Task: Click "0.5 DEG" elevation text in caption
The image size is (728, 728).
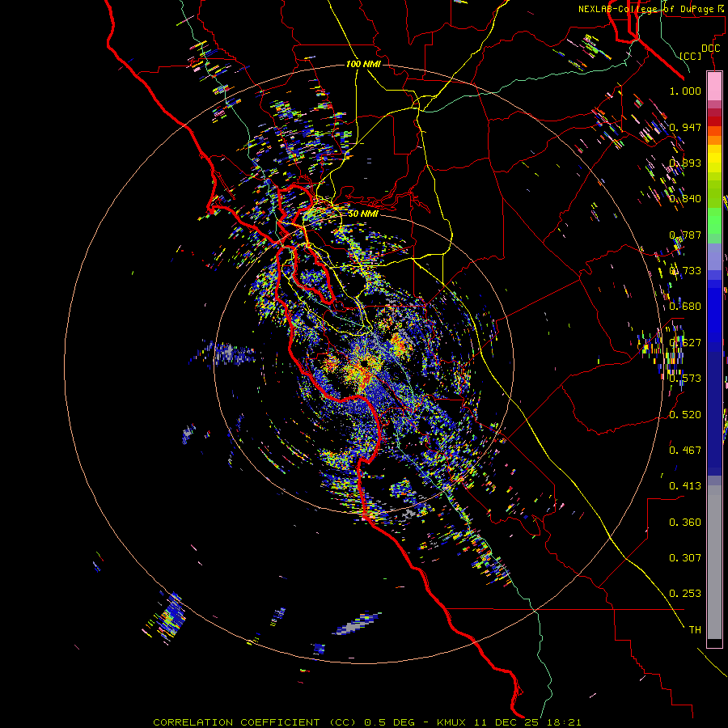Action: (x=389, y=722)
